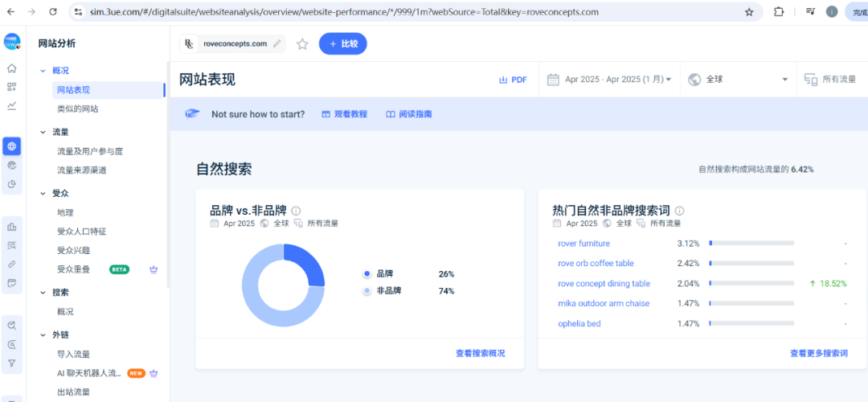Click the 品牌 legend color dot
The image size is (868, 402).
click(366, 274)
